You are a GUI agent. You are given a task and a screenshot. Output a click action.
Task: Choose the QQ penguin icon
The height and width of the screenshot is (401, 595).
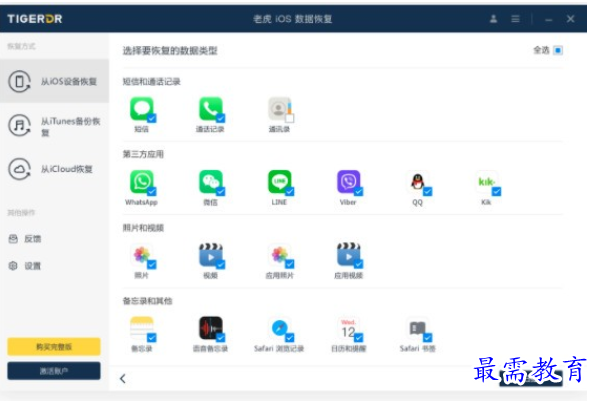point(418,182)
